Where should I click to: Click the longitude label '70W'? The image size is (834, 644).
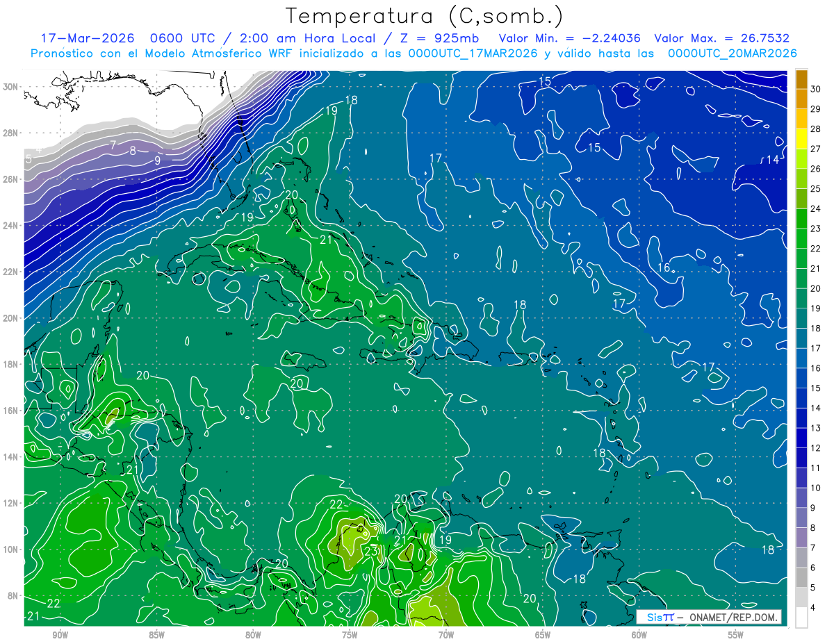coord(446,636)
